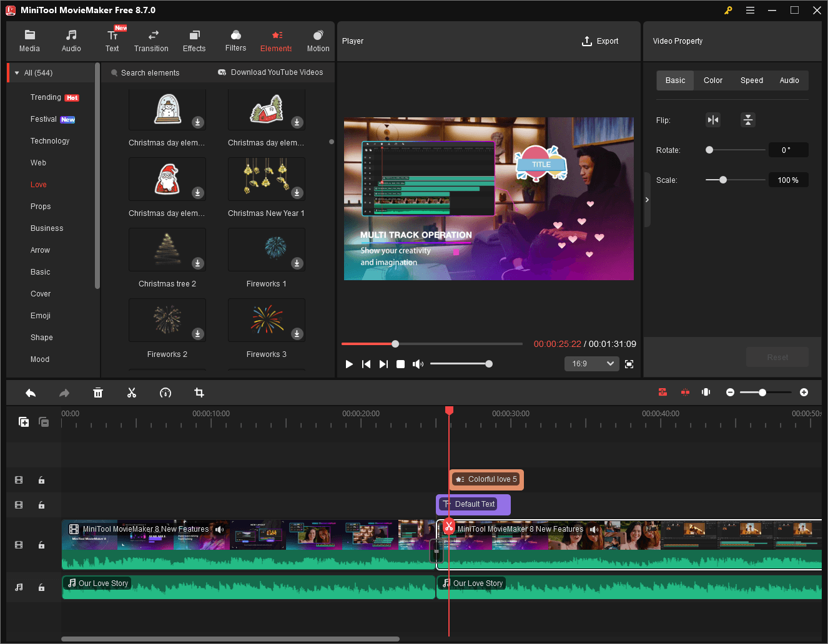
Task: Open the Transition tab
Action: tap(151, 41)
